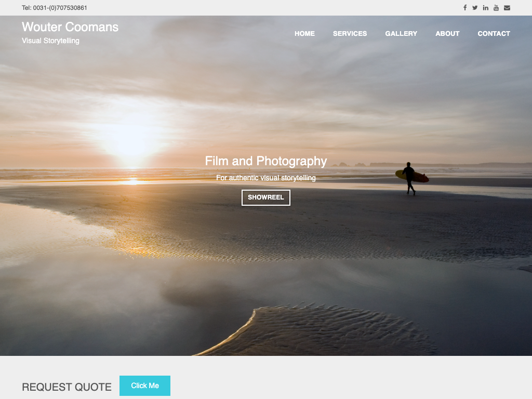Image resolution: width=532 pixels, height=399 pixels.
Task: Open the YouTube social icon
Action: click(496, 8)
